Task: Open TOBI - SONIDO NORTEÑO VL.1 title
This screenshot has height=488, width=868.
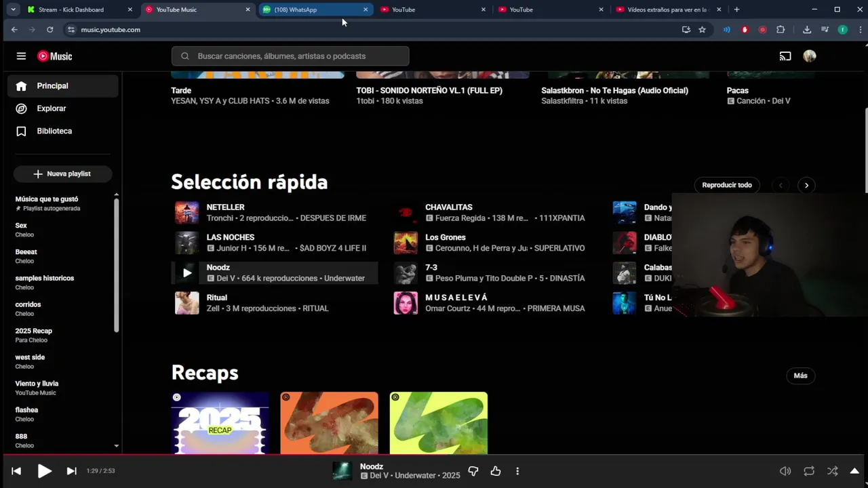Action: (x=429, y=90)
